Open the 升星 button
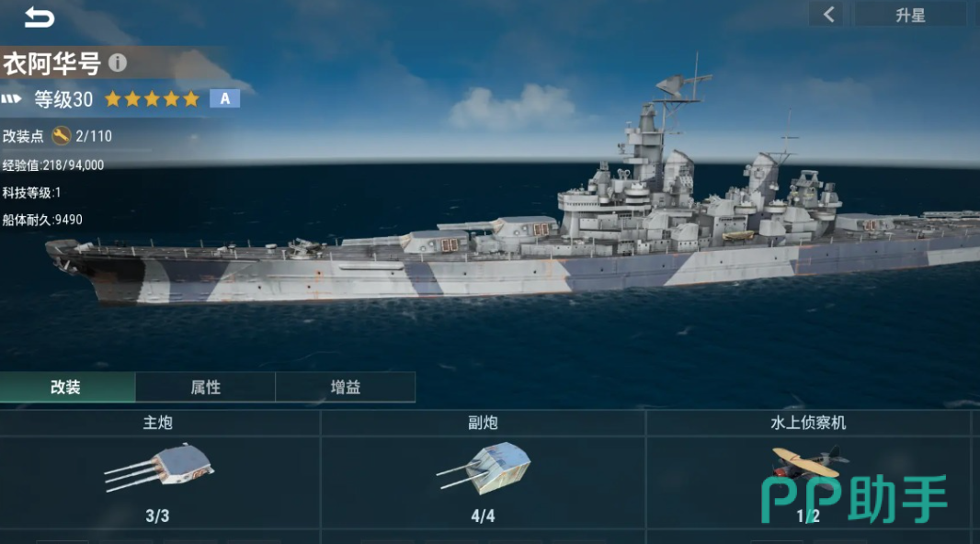The image size is (980, 544). 910,15
